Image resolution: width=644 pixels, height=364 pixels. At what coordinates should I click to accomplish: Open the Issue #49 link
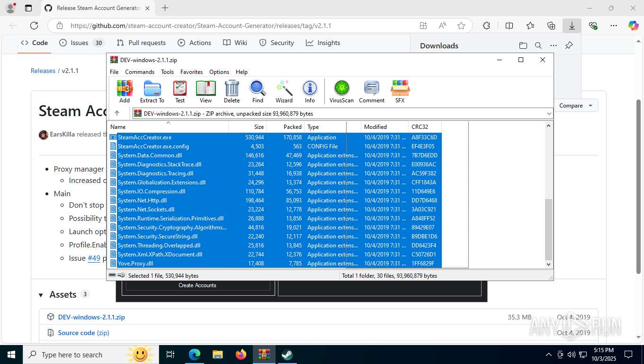click(x=94, y=258)
